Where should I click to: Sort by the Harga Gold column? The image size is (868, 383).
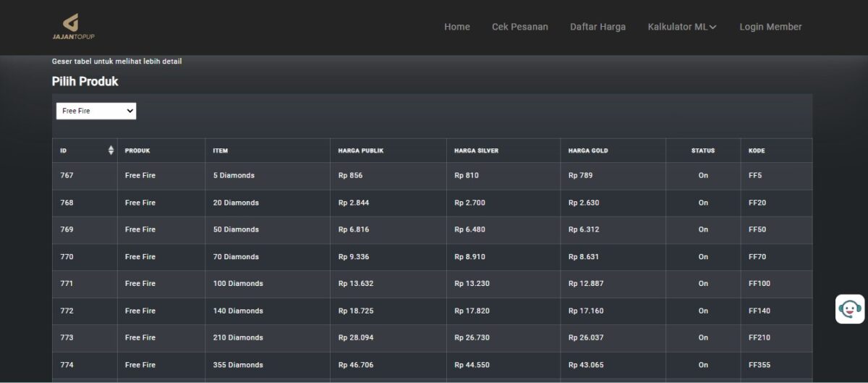point(588,151)
